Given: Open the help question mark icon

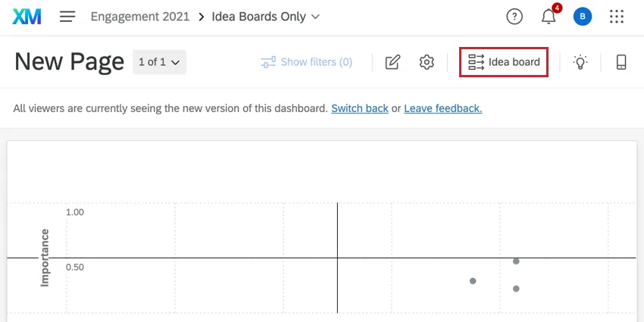Looking at the screenshot, I should tap(514, 17).
